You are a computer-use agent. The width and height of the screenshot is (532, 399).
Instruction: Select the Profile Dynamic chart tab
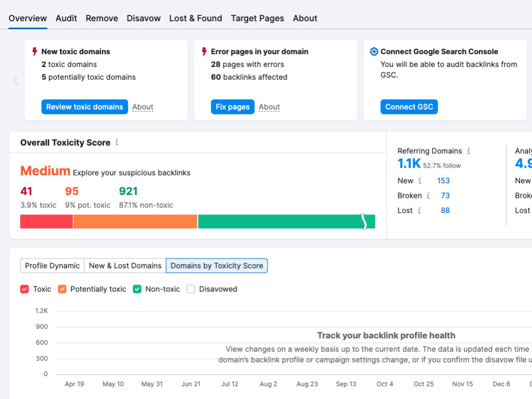click(52, 265)
